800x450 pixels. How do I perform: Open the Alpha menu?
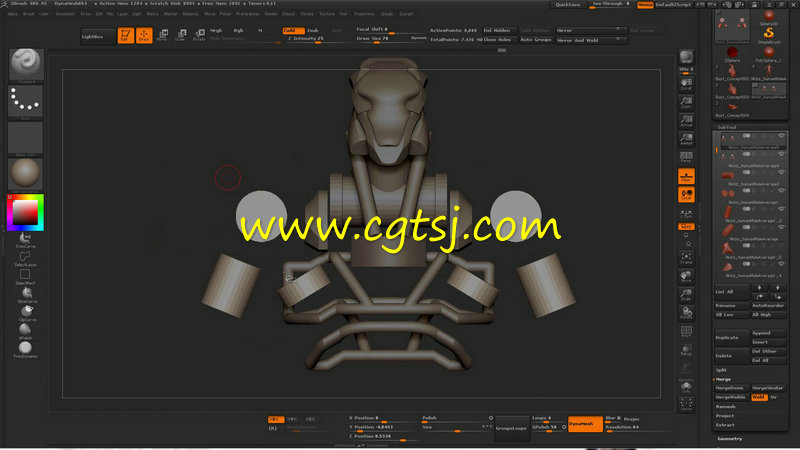(13, 14)
